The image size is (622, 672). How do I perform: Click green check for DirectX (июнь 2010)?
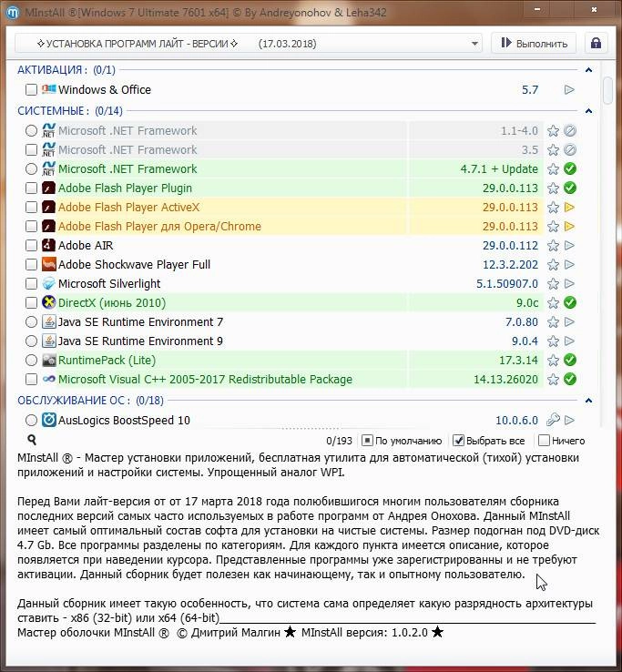[570, 302]
